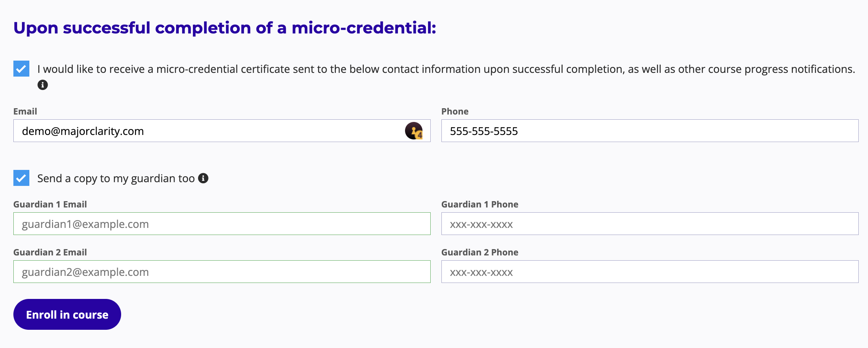The image size is (868, 348).
Task: Click the 'Guardian 1 Phone' field label
Action: click(480, 204)
